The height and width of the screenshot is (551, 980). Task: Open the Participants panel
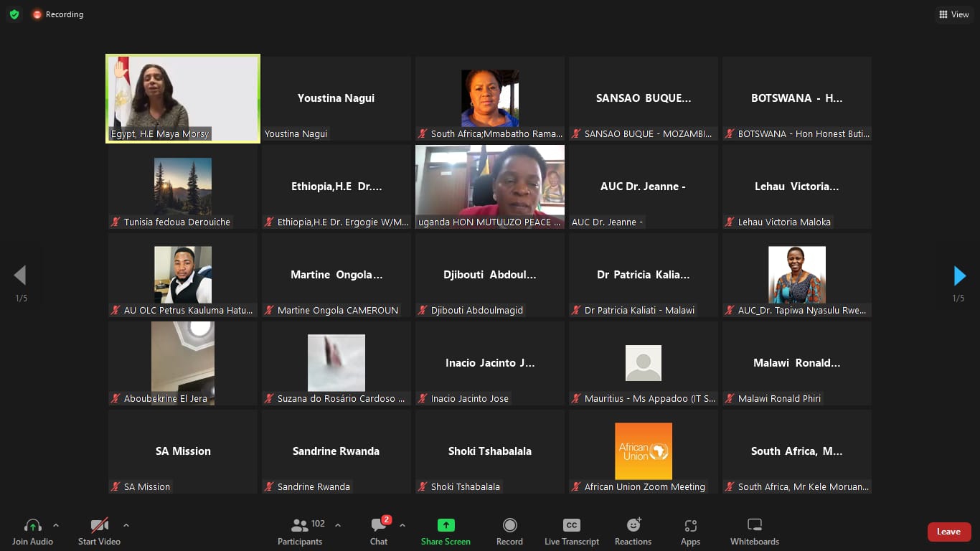coord(300,532)
